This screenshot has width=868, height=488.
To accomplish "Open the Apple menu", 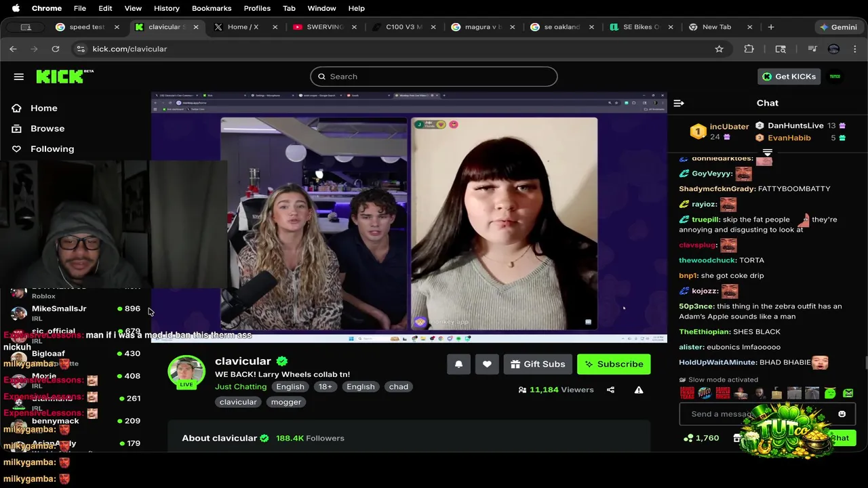I will [x=16, y=8].
